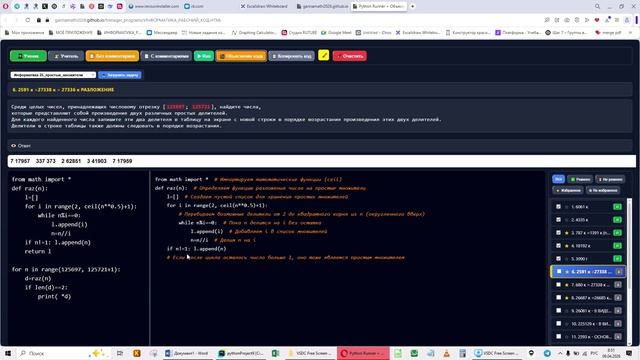This screenshot has width=640, height=360.
Task: Click green status badge of task 1. 6061
Action: [618, 207]
